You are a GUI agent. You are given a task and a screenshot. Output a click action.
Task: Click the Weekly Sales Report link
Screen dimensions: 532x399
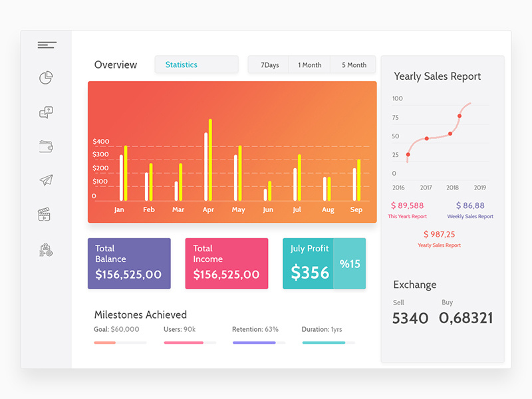click(x=469, y=216)
